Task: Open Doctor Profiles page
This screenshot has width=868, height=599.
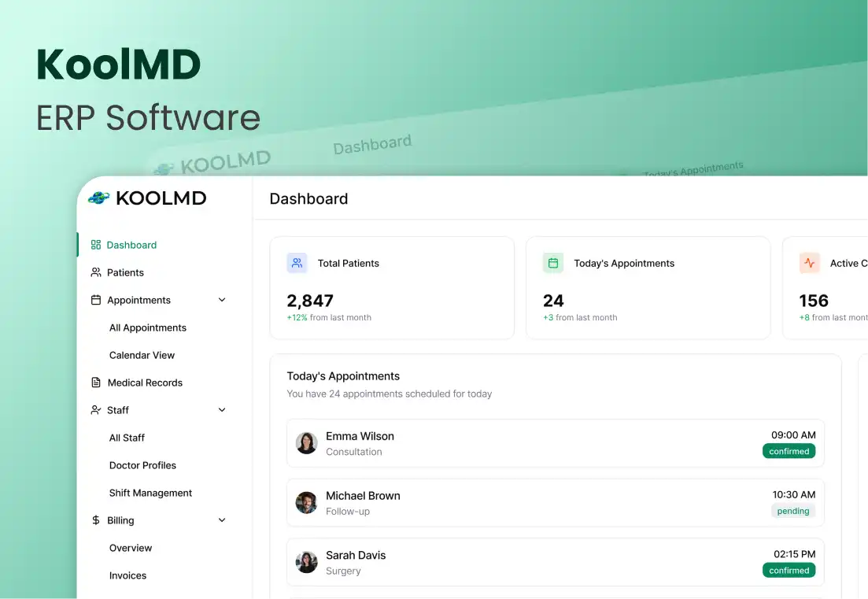Action: point(142,465)
